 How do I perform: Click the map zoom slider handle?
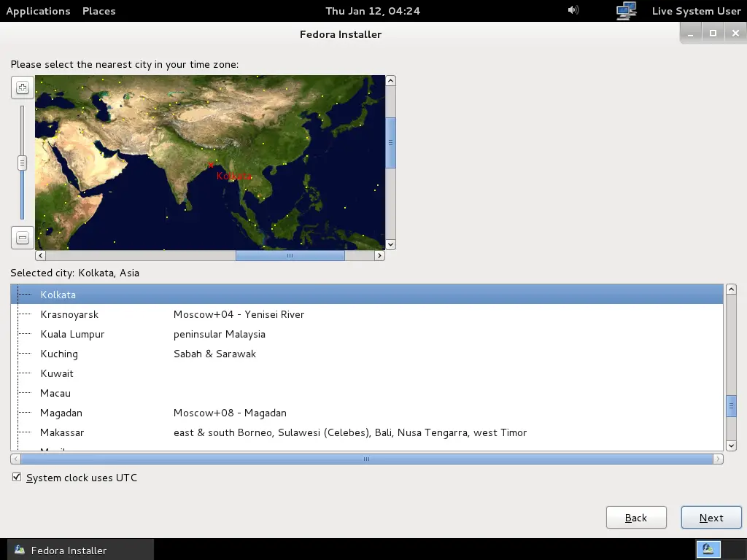[x=22, y=163]
